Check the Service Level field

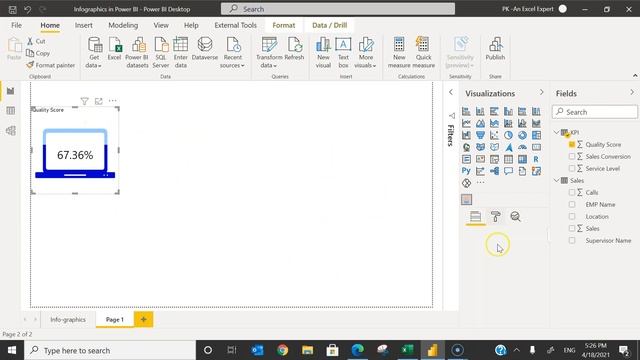pyautogui.click(x=572, y=168)
